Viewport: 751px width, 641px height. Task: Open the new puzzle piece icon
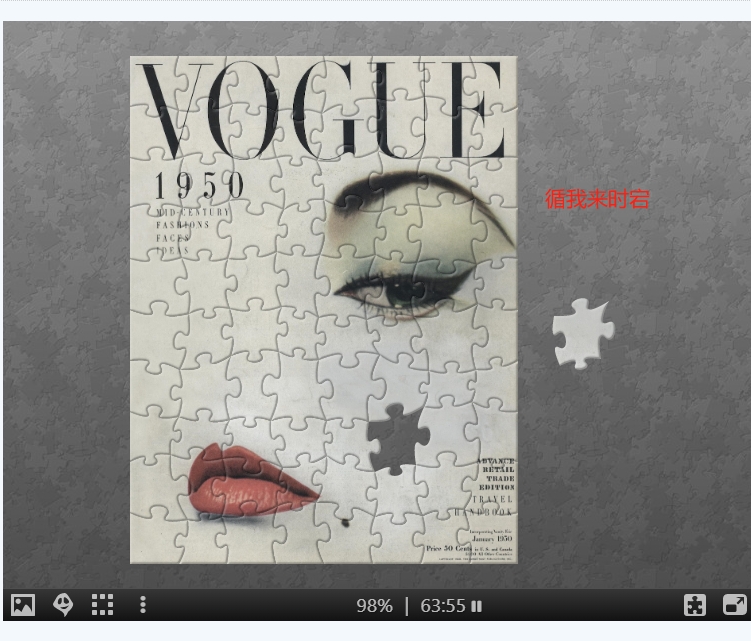point(695,605)
